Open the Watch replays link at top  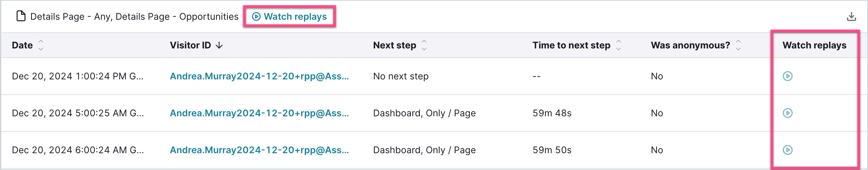click(290, 16)
